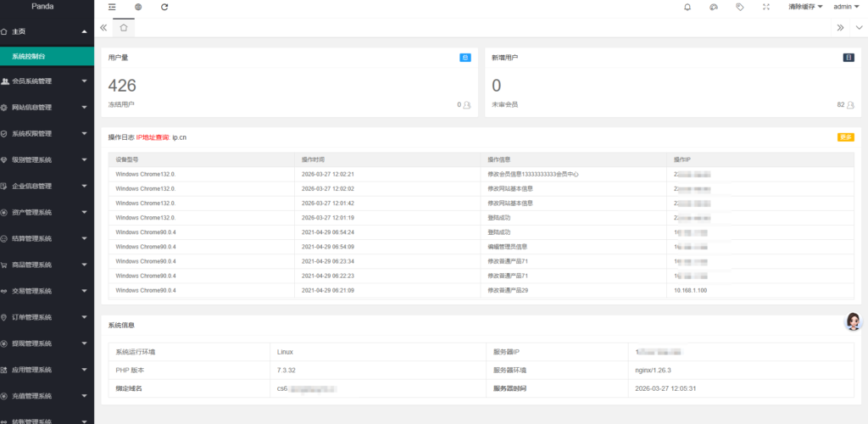Viewport: 868px width, 424px height.
Task: Click the refresh icon in top bar
Action: point(164,7)
